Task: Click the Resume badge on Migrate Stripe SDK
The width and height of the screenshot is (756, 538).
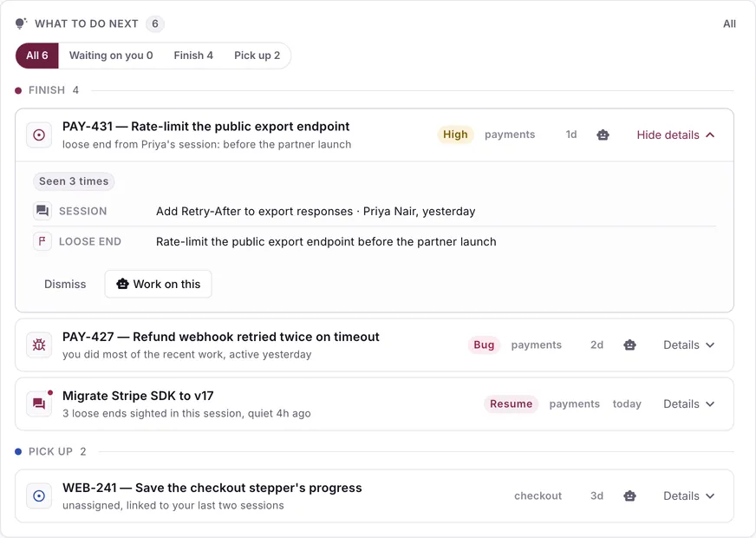Action: [511, 403]
